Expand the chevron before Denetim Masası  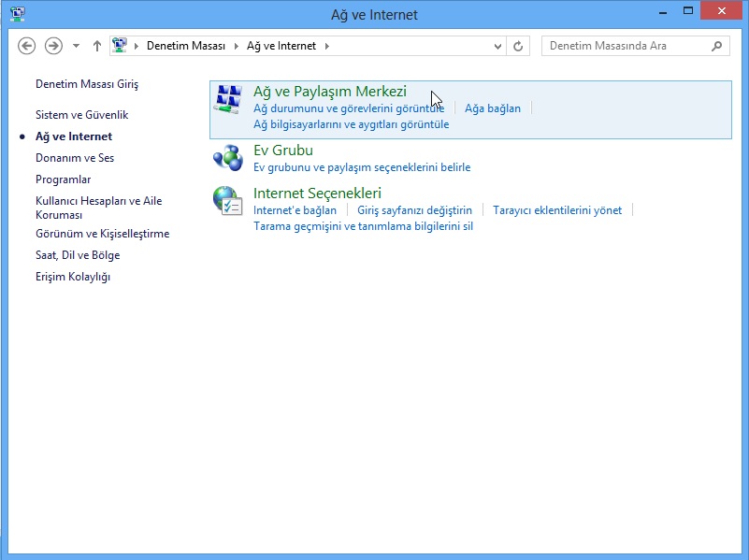[x=137, y=46]
